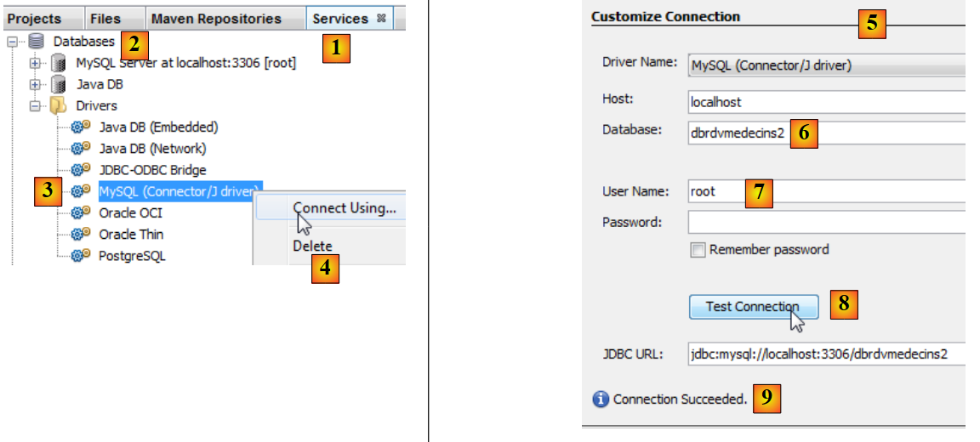980x442 pixels.
Task: Click the Oracle Thin driver icon
Action: 82,234
